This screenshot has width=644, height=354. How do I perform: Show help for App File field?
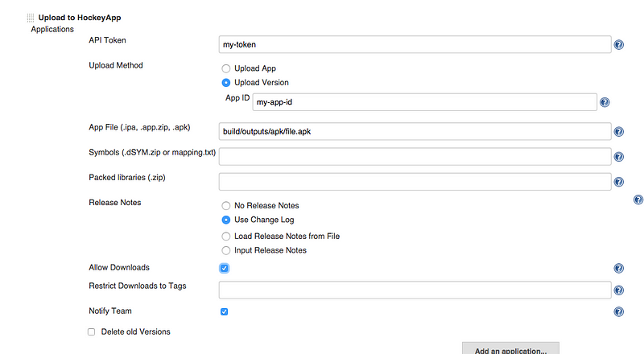618,132
